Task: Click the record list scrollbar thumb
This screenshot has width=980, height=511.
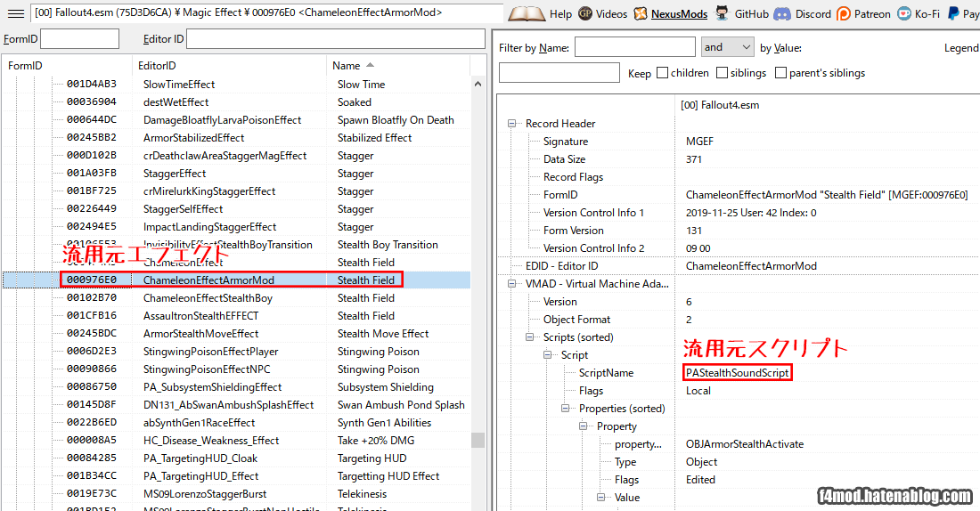Action: coord(478,440)
